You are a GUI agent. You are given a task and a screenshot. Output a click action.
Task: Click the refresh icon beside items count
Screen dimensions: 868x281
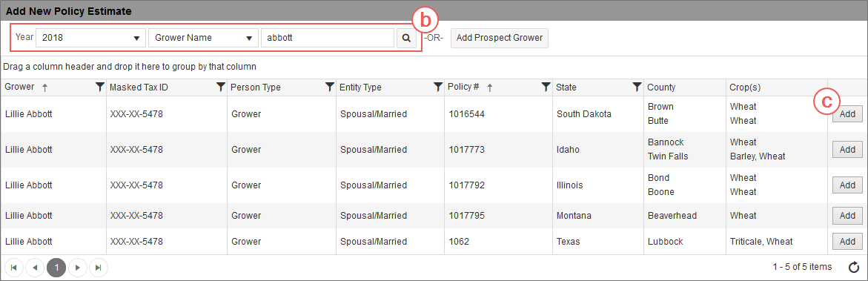(x=854, y=268)
